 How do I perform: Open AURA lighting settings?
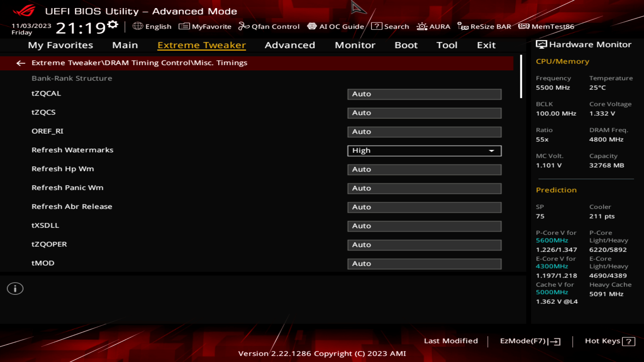pos(434,26)
